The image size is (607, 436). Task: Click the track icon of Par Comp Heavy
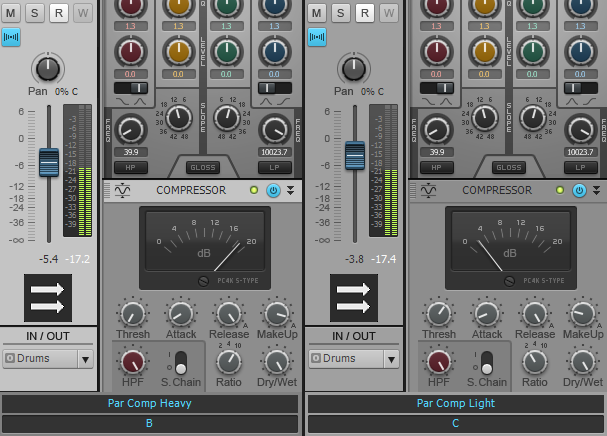tap(48, 298)
